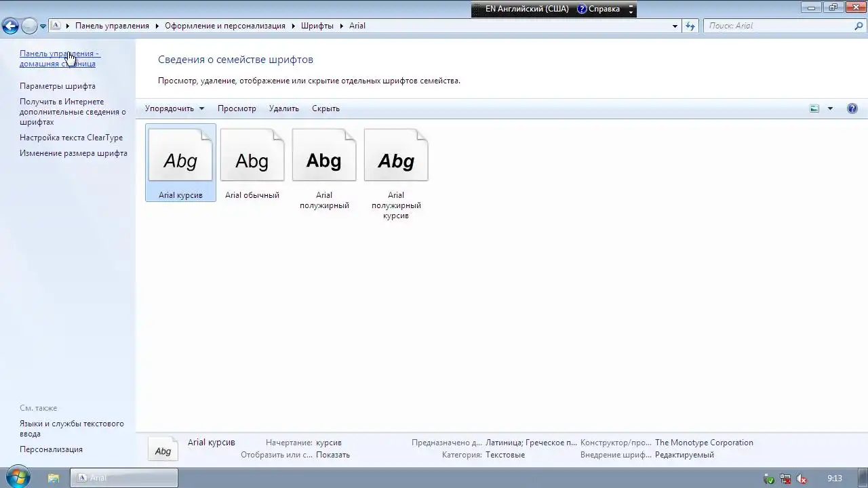Open the Шрифты breadcrumb

point(317,26)
